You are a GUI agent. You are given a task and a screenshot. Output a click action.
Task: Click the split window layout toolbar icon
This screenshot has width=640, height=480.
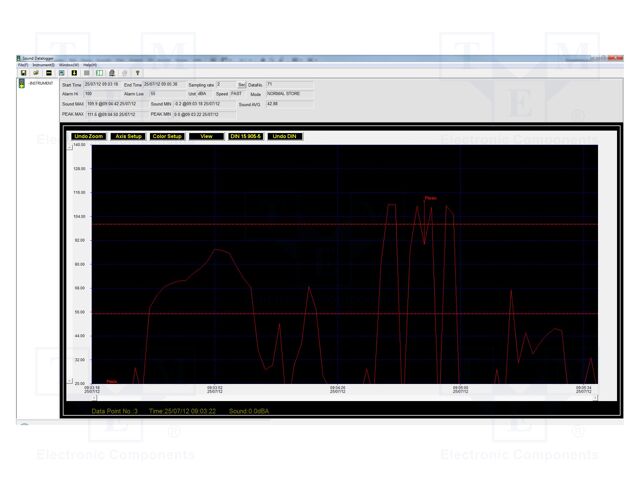pos(99,73)
